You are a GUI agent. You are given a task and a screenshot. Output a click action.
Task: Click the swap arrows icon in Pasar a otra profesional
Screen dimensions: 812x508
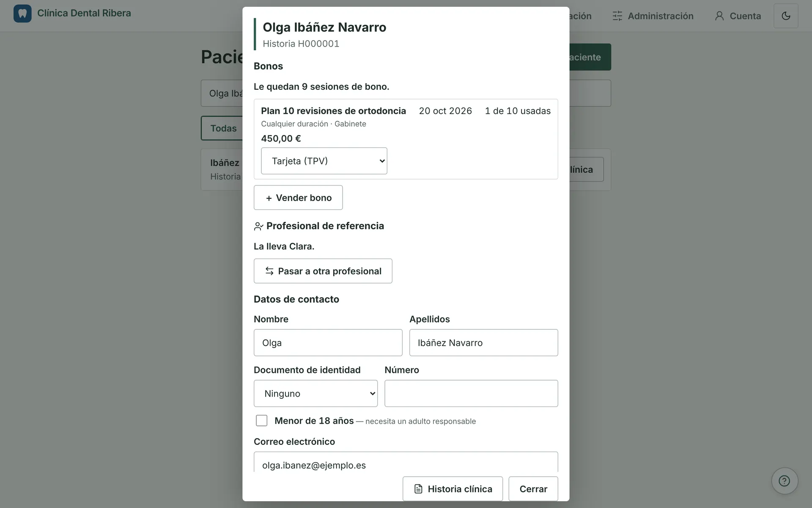coord(269,271)
